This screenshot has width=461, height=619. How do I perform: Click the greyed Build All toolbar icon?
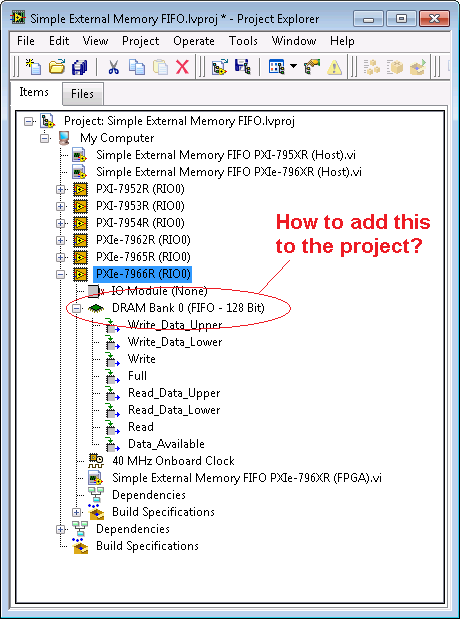(371, 67)
